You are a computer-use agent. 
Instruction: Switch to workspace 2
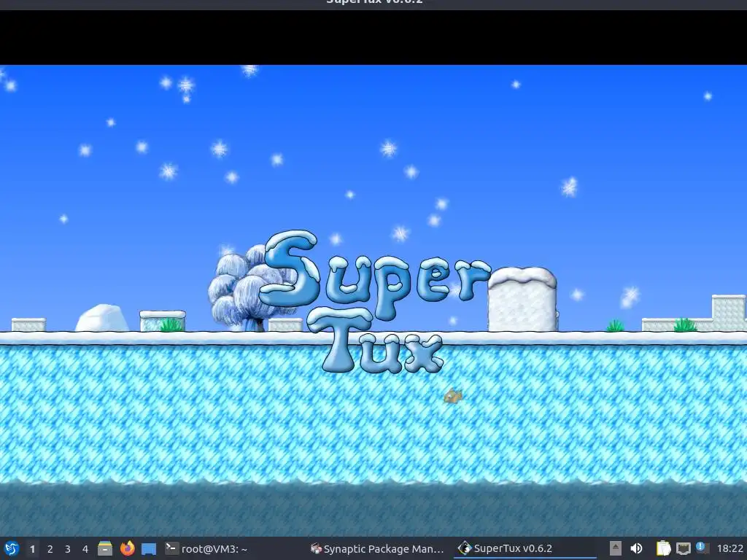(x=50, y=549)
